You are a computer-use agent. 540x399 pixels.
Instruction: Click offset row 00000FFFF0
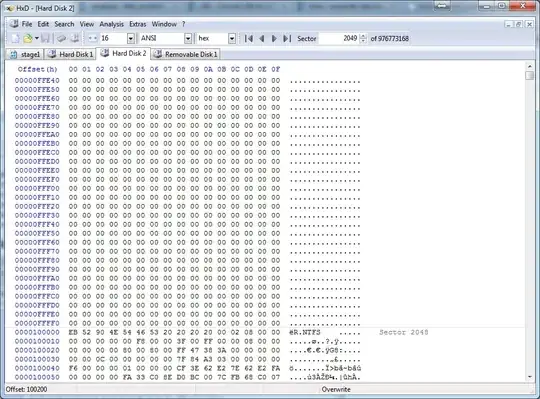pyautogui.click(x=37, y=323)
